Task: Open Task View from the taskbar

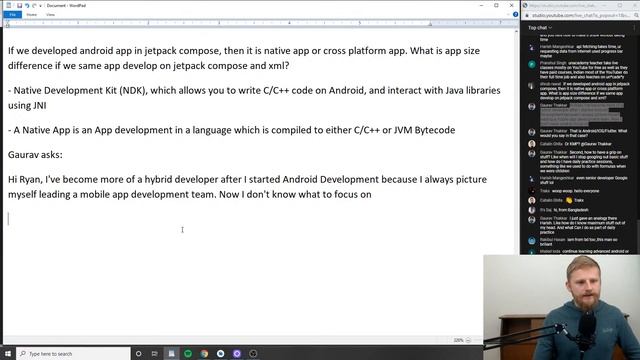Action: (155, 353)
